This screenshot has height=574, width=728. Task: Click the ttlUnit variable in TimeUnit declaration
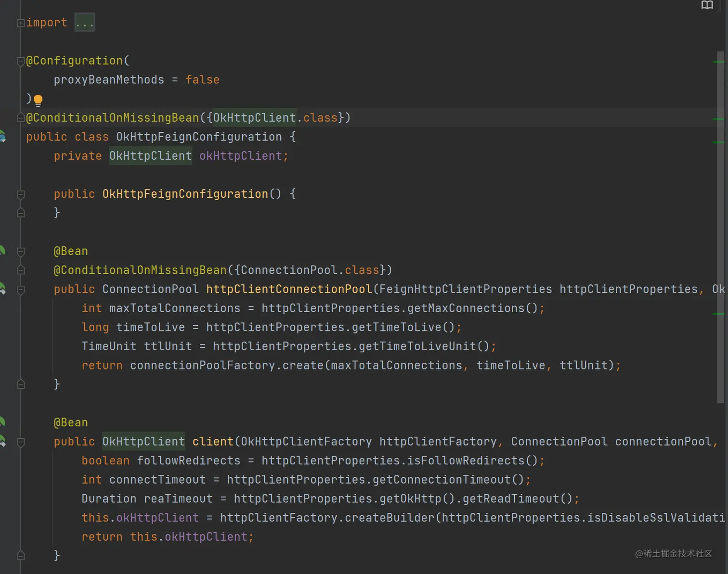[x=168, y=346]
